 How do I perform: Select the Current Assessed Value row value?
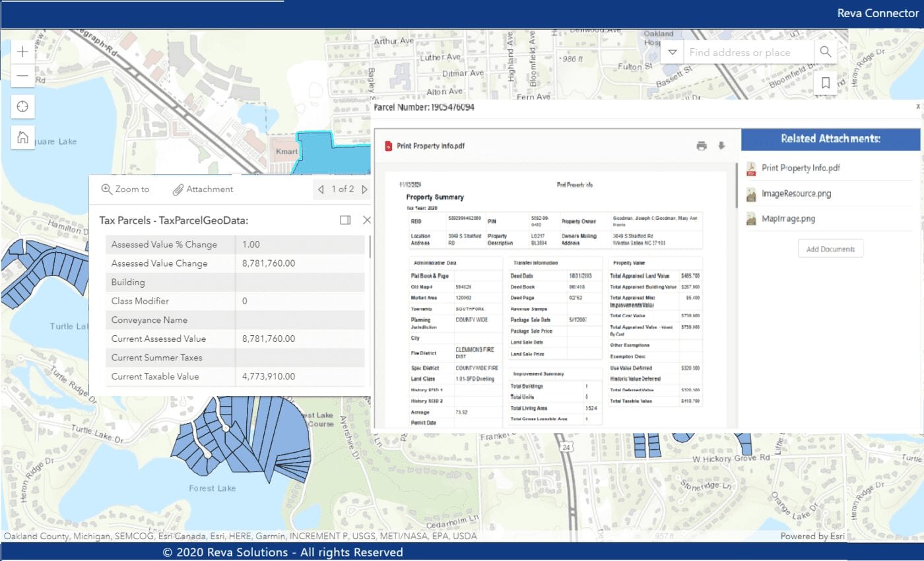(269, 339)
